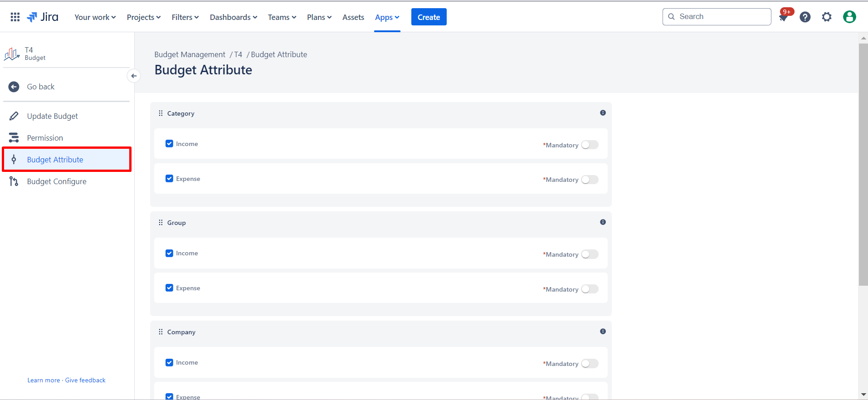
Task: Uncheck Income checkbox under Group
Action: 169,253
